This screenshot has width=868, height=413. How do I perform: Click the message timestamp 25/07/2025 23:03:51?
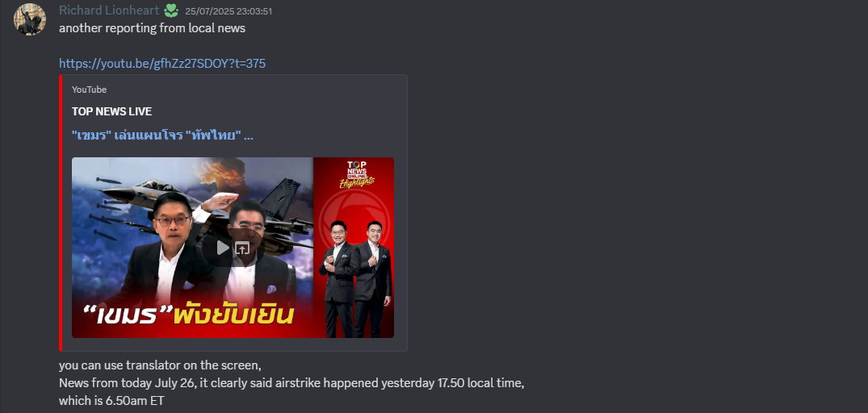coord(229,11)
